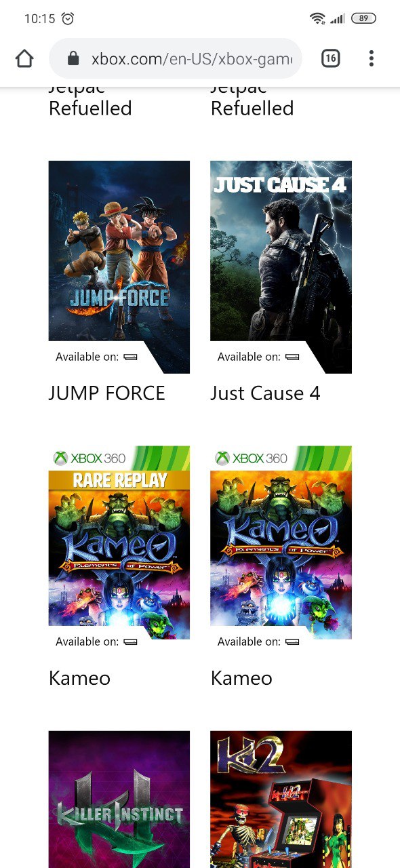Open the Killer Instinct cover image
The height and width of the screenshot is (868, 400).
coord(119,800)
